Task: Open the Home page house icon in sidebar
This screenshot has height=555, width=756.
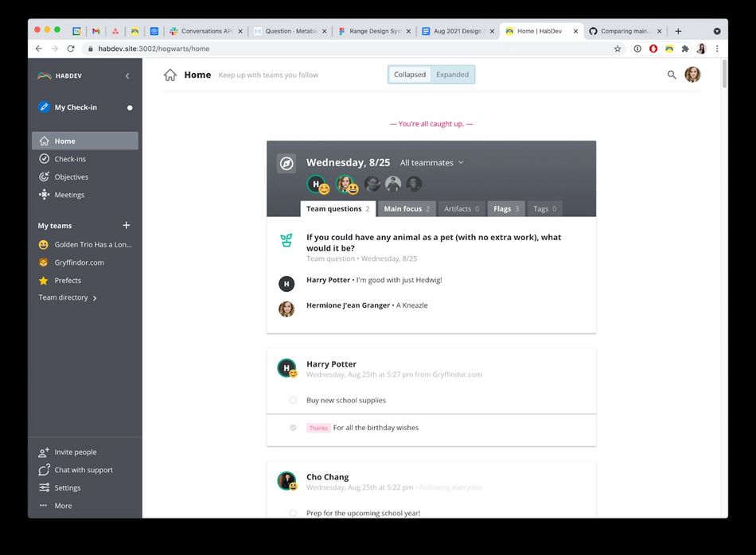Action: tap(44, 141)
